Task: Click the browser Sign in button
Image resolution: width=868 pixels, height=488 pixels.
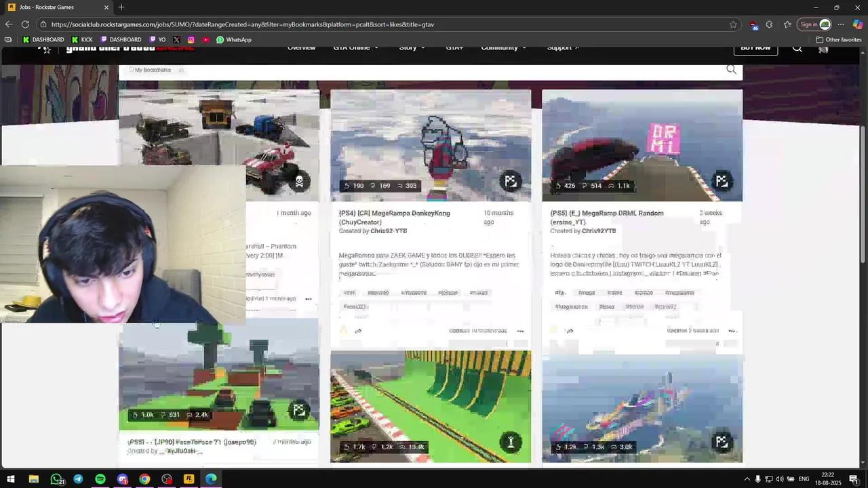Action: point(814,24)
